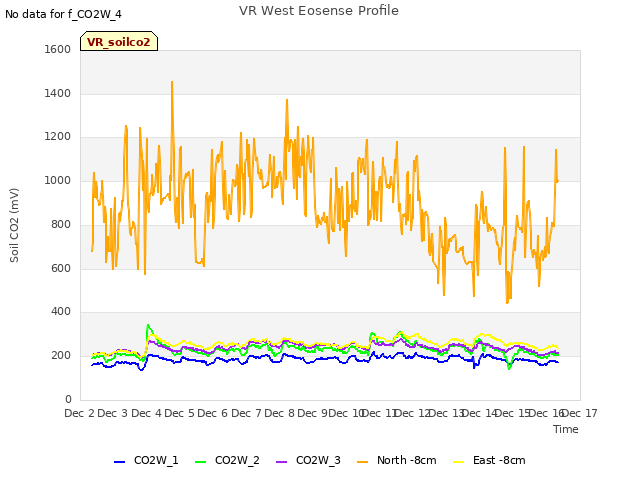The height and width of the screenshot is (480, 640).
Task: Click the 1400 y-axis tick label
Action: point(58,93)
